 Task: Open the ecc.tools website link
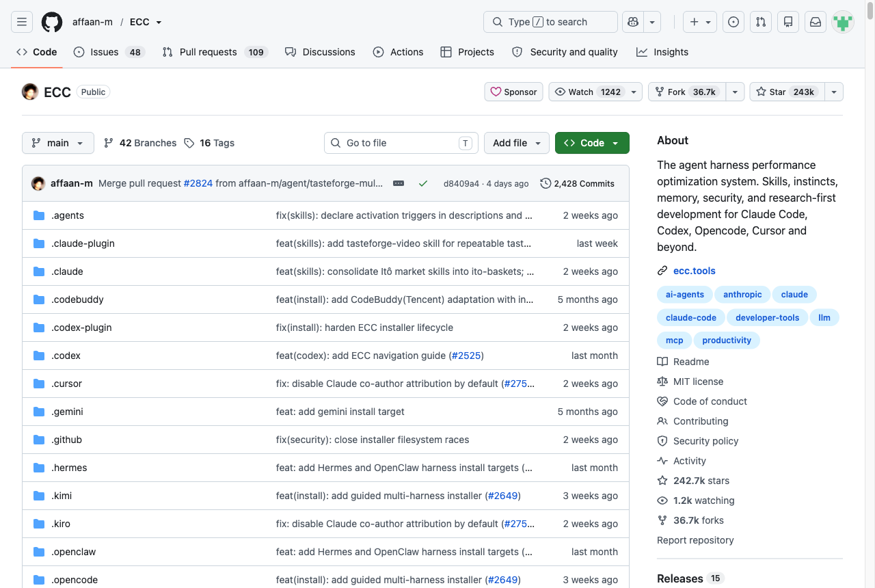(x=695, y=271)
